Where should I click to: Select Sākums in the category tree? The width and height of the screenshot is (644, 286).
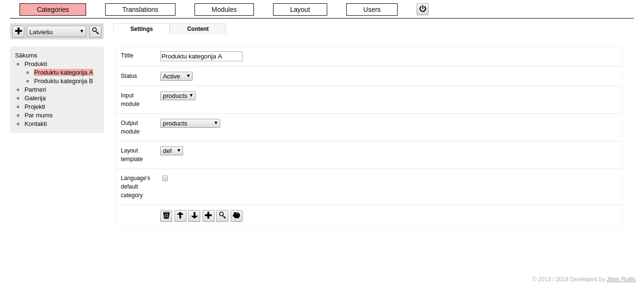point(26,55)
